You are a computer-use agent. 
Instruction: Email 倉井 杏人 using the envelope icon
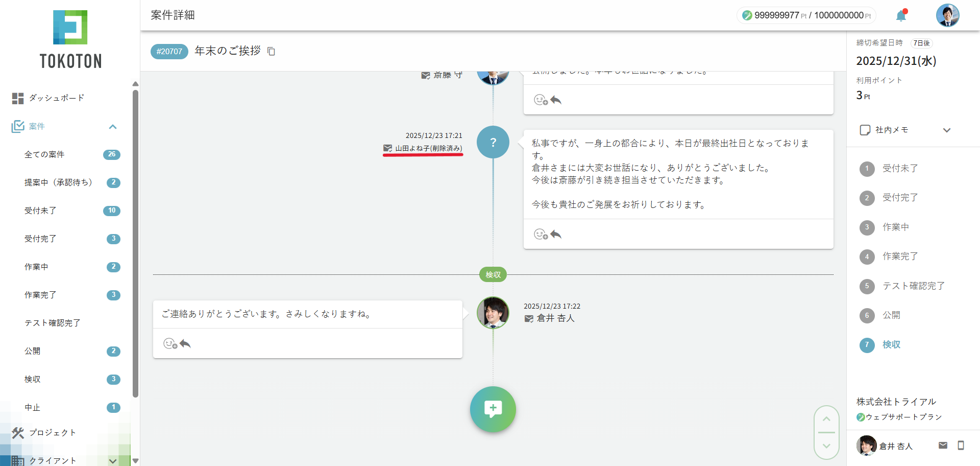944,445
